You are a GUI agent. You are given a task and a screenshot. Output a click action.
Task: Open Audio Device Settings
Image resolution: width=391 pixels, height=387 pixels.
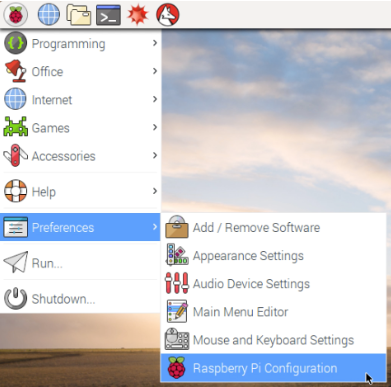point(273,283)
